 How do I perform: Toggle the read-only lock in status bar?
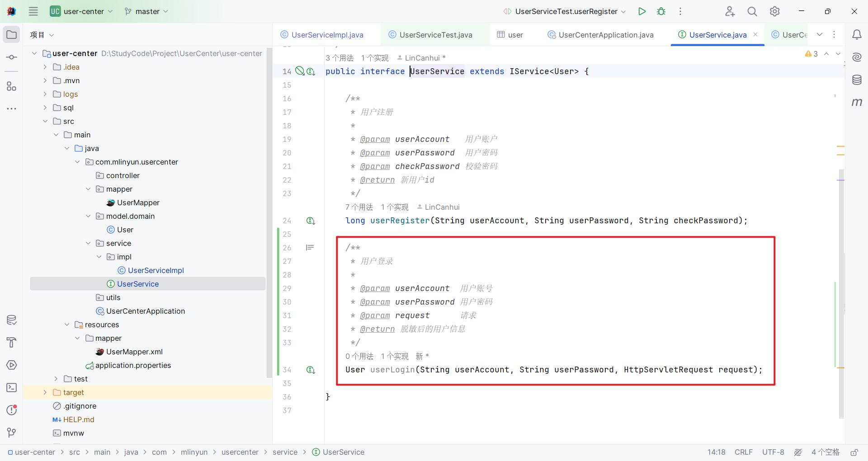854,452
